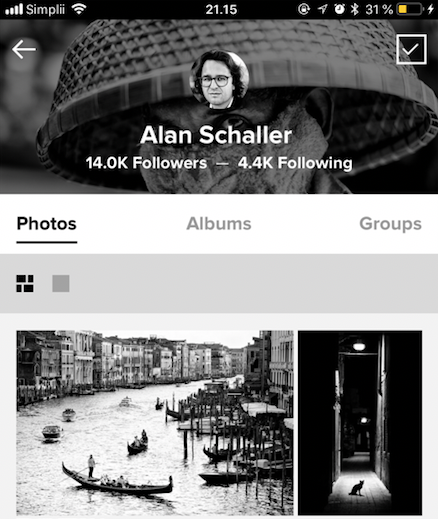Tap the 21.15 clock in status bar
The height and width of the screenshot is (519, 438).
click(221, 9)
